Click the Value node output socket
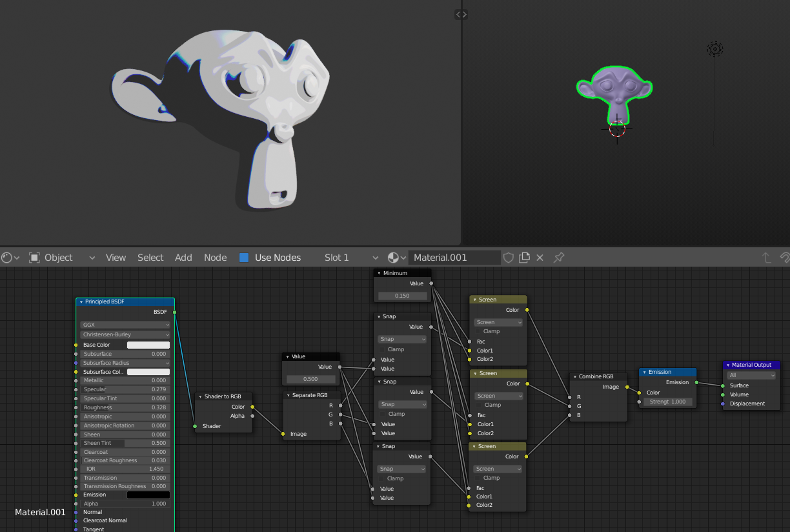790x532 pixels. tap(339, 367)
